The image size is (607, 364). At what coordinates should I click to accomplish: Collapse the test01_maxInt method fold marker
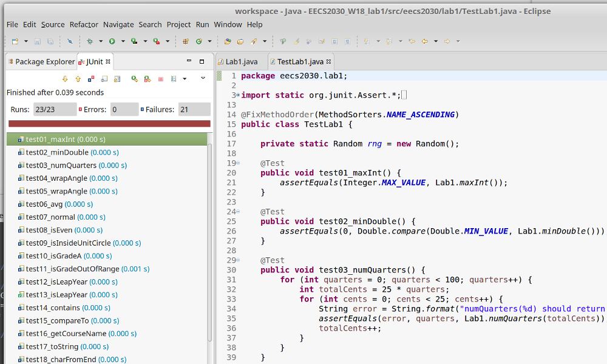click(x=237, y=163)
